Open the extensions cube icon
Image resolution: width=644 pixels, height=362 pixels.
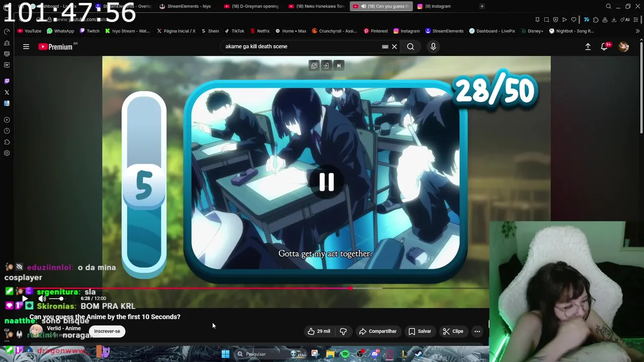pos(596,20)
